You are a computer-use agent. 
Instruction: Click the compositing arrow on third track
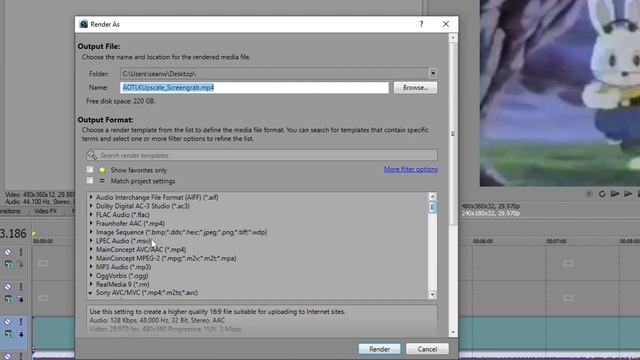coord(21,334)
